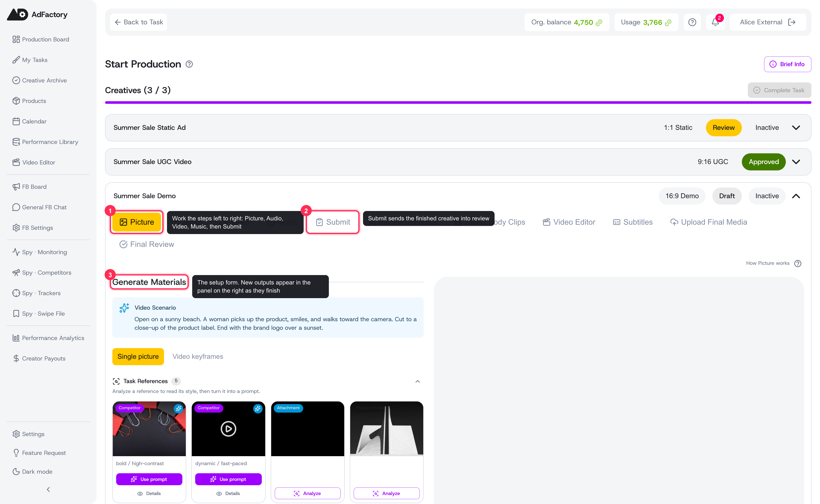The height and width of the screenshot is (504, 820).
Task: Click the AdFactory logo
Action: [37, 14]
